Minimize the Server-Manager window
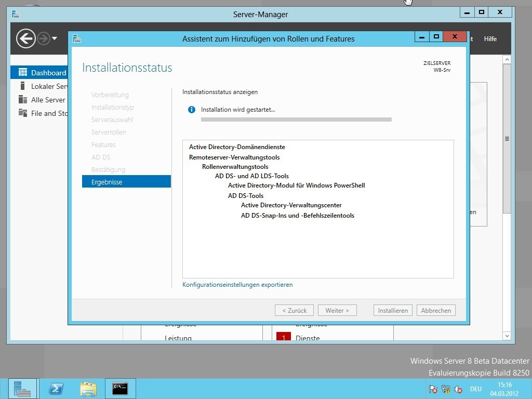Viewport: 532px width, 399px height. pos(467,12)
